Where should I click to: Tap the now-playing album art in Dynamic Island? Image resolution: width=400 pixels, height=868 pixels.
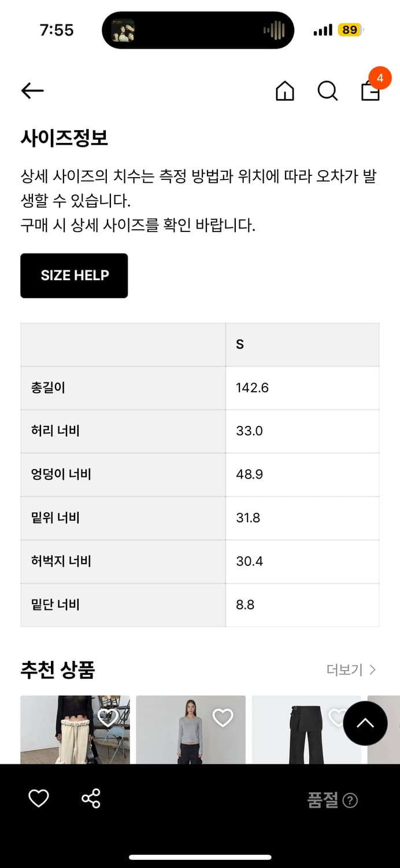tap(123, 30)
